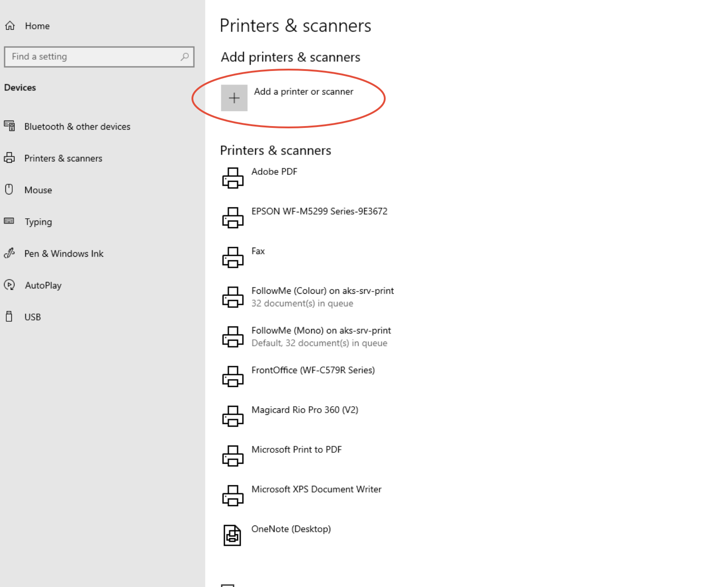The height and width of the screenshot is (587, 728).
Task: Click the Printers & scanners sidebar icon
Action: point(9,158)
